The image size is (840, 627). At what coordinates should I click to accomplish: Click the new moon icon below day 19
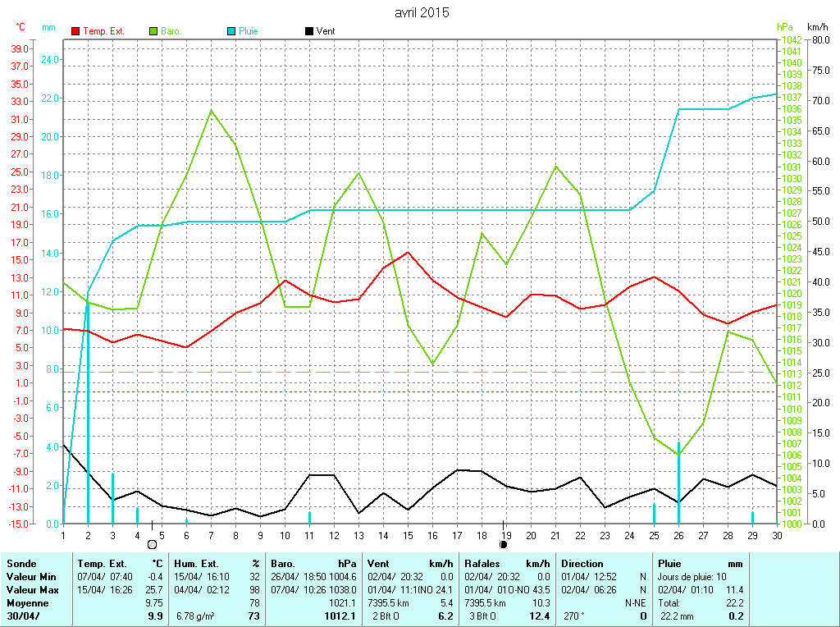pos(504,544)
